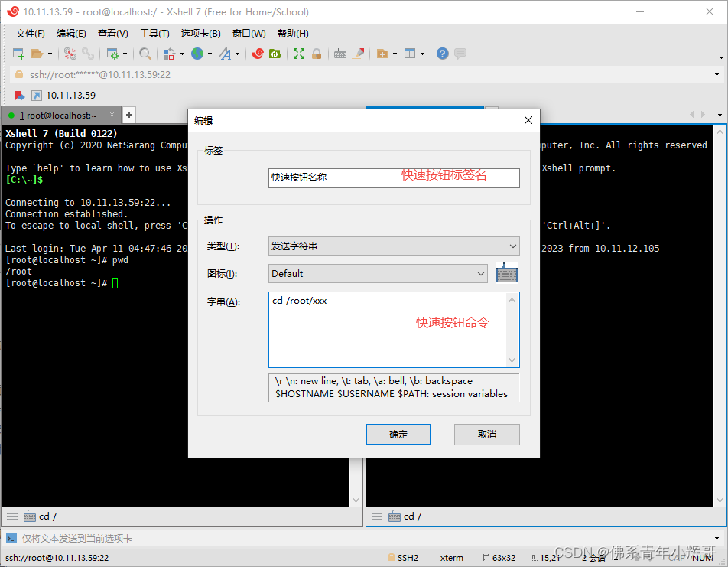Screen dimensions: 728x567
Task: Click the red flag bookmark icon
Action: [x=20, y=96]
